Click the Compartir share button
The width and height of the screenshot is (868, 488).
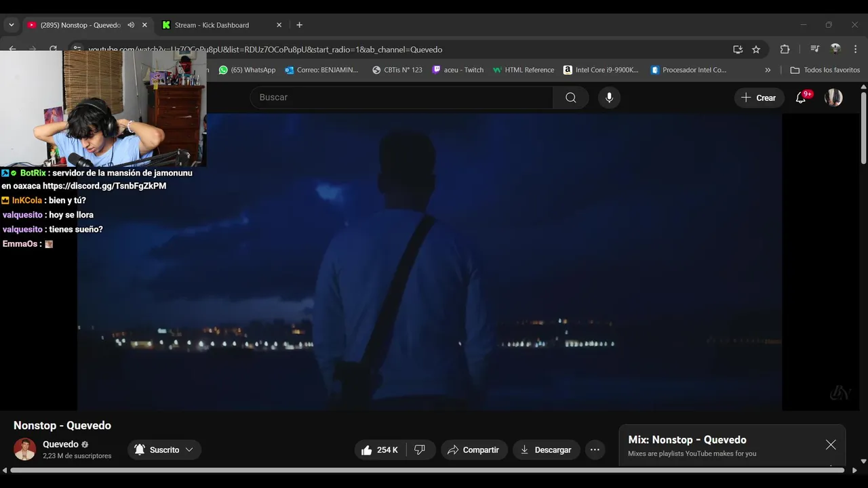click(x=474, y=450)
